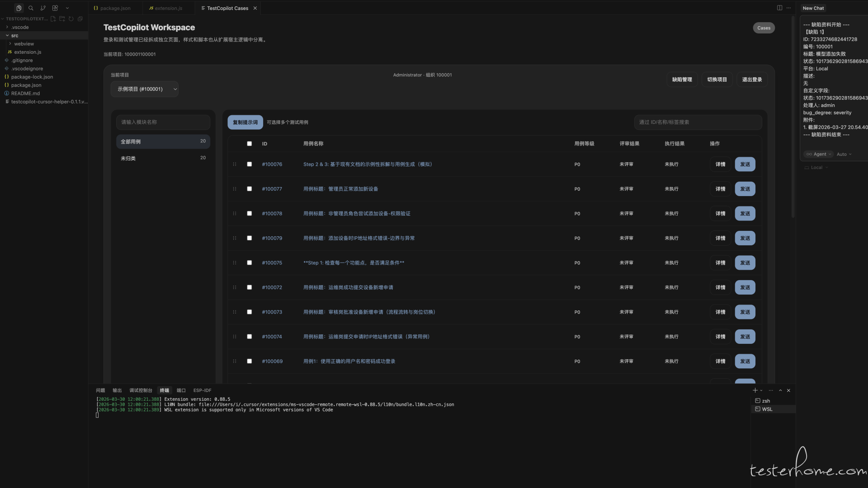Click the 缺陷管理 button
Screen dimensions: 868x488
(682, 80)
